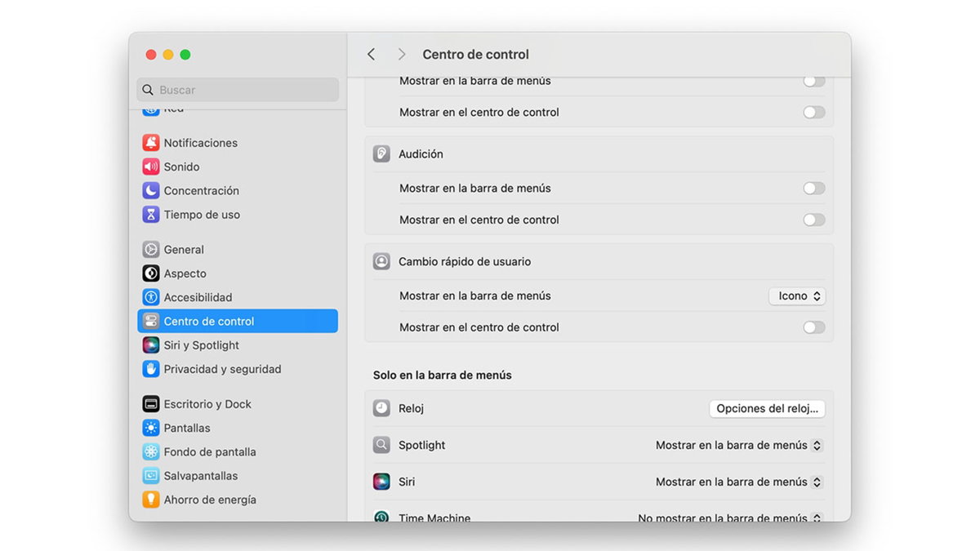Screen dimensions: 980x551
Task: Select General in the sidebar
Action: 184,250
